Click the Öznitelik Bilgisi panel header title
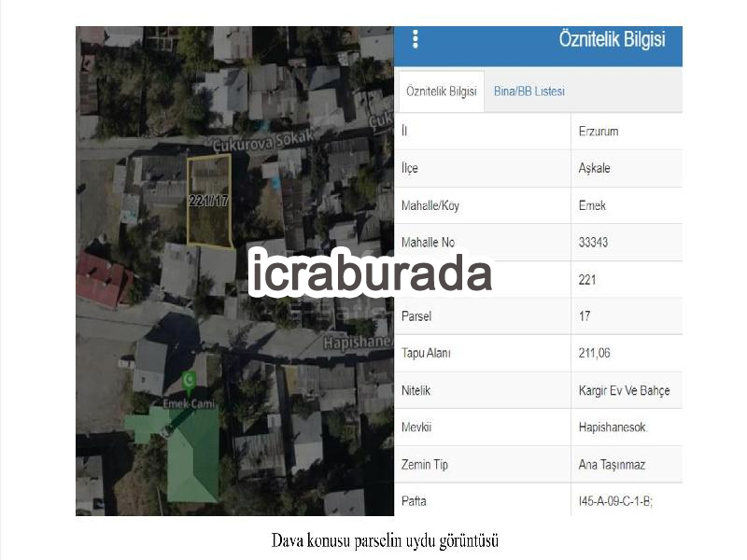747x560 pixels. pyautogui.click(x=612, y=39)
